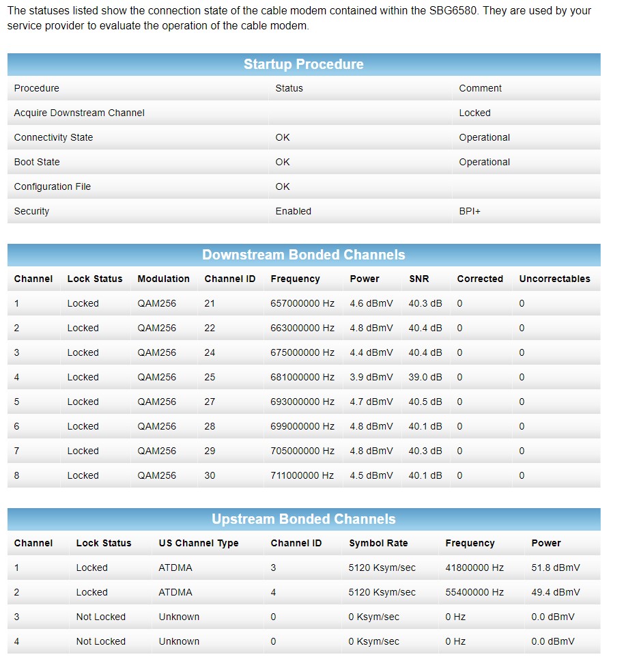This screenshot has width=626, height=672.
Task: Select ATDMA type for upstream channel 2
Action: pos(175,592)
